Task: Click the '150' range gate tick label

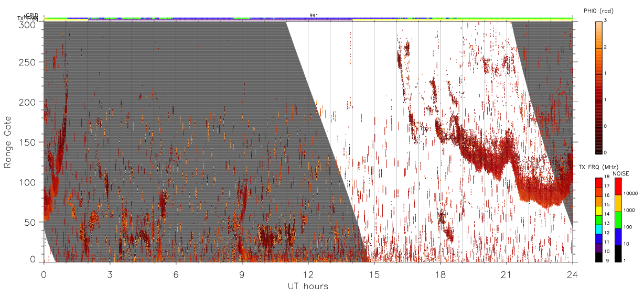Action: [x=28, y=142]
